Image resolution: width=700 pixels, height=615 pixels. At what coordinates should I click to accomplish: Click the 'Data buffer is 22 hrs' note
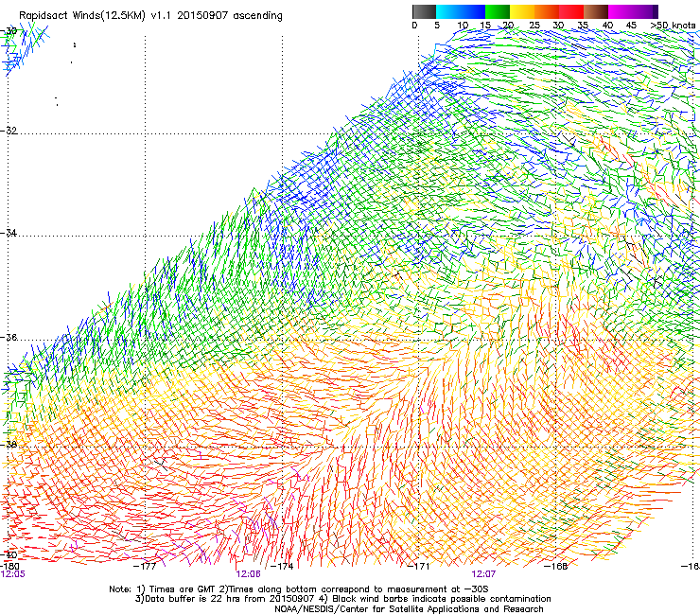[342, 599]
